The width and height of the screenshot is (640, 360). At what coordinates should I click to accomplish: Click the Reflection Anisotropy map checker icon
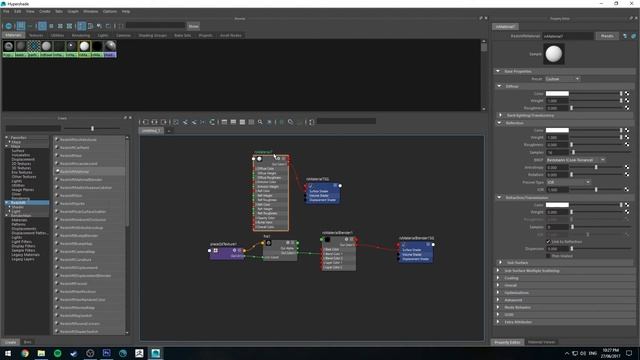pyautogui.click(x=627, y=167)
